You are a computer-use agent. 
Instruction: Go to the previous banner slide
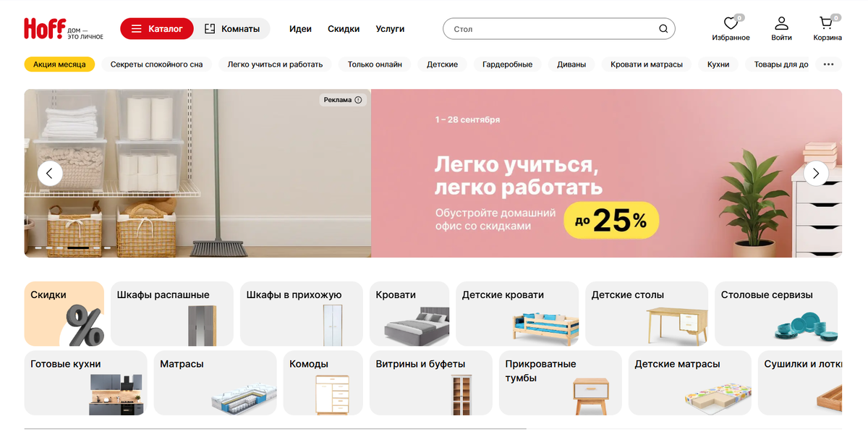coord(50,173)
